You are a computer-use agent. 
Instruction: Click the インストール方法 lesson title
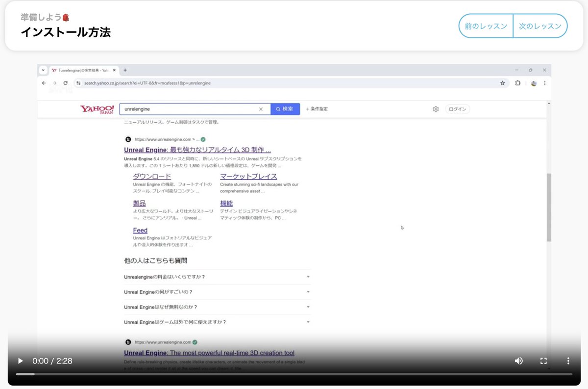click(66, 32)
